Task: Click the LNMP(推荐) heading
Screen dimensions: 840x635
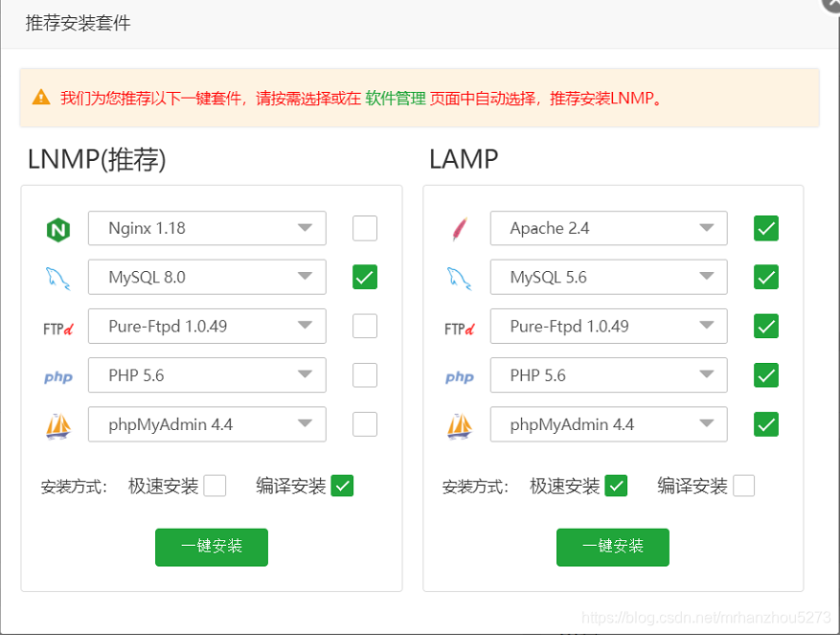Action: 97,159
